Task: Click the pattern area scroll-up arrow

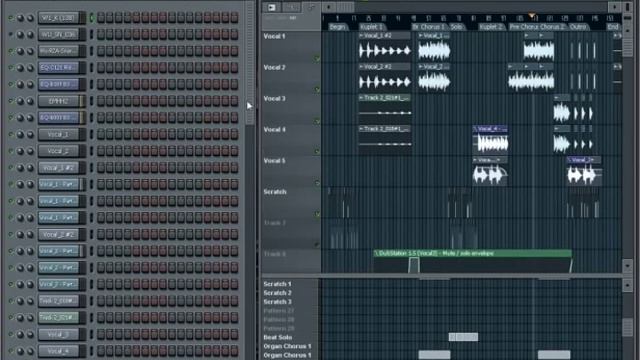Action: point(627,284)
